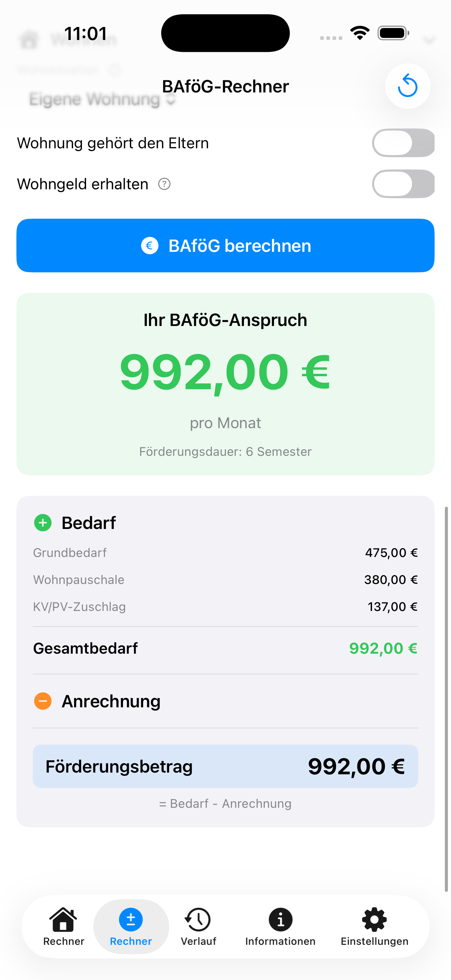Tap the reset circular arrow icon

pos(407,86)
